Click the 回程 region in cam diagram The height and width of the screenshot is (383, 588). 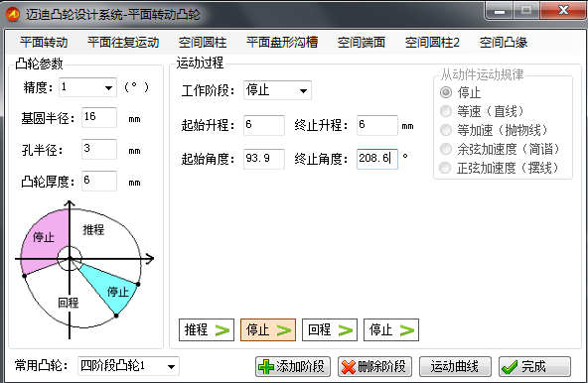tap(69, 302)
